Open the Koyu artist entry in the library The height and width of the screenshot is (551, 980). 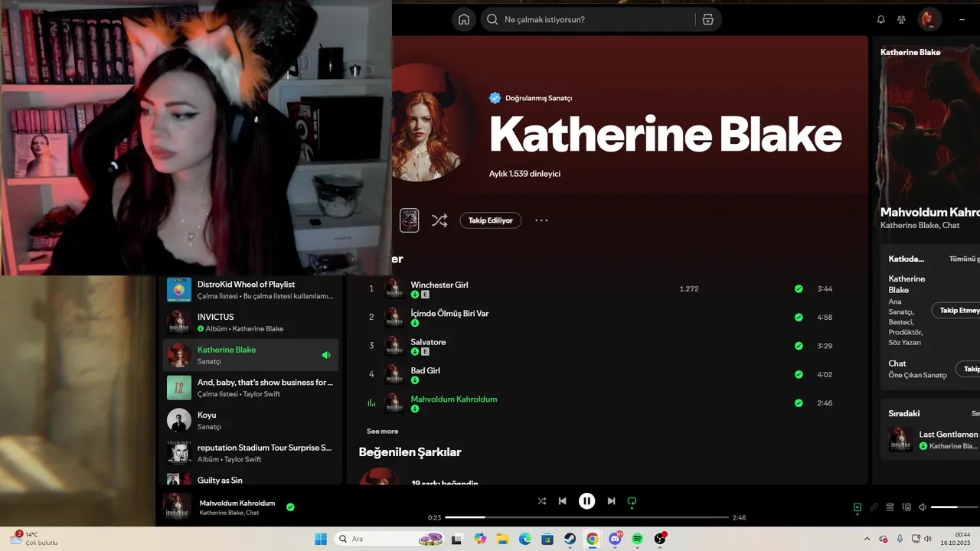pos(251,420)
